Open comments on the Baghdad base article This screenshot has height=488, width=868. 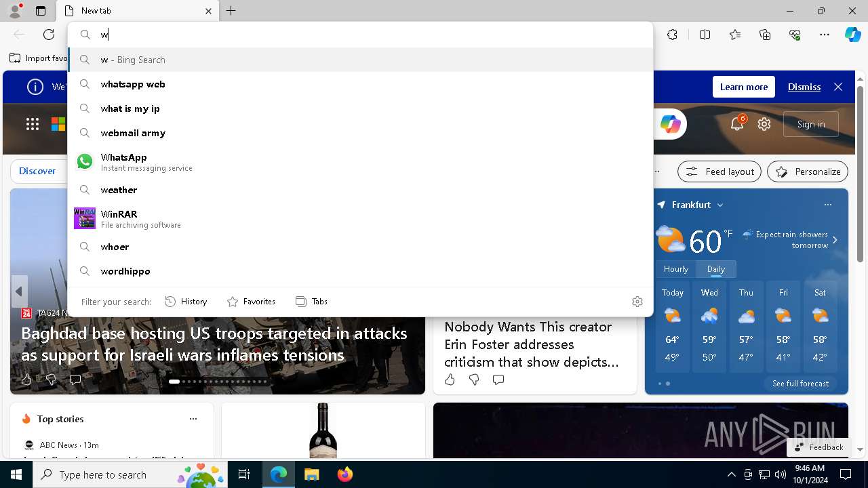coord(75,380)
